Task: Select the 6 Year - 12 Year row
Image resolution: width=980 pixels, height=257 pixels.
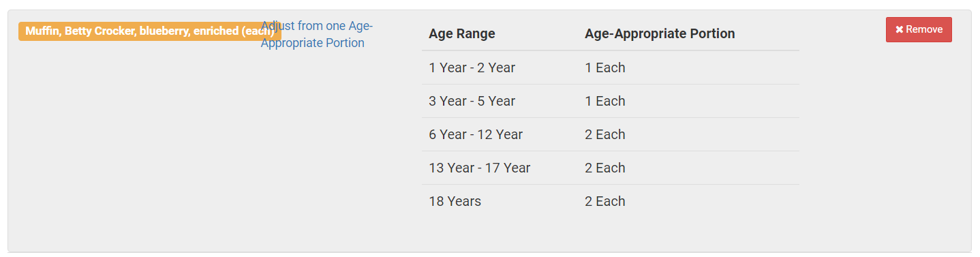Action: 611,134
